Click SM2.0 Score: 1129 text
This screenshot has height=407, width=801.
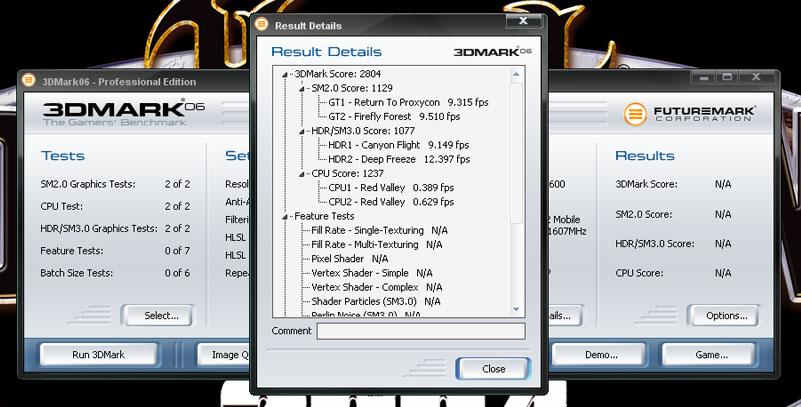[352, 88]
